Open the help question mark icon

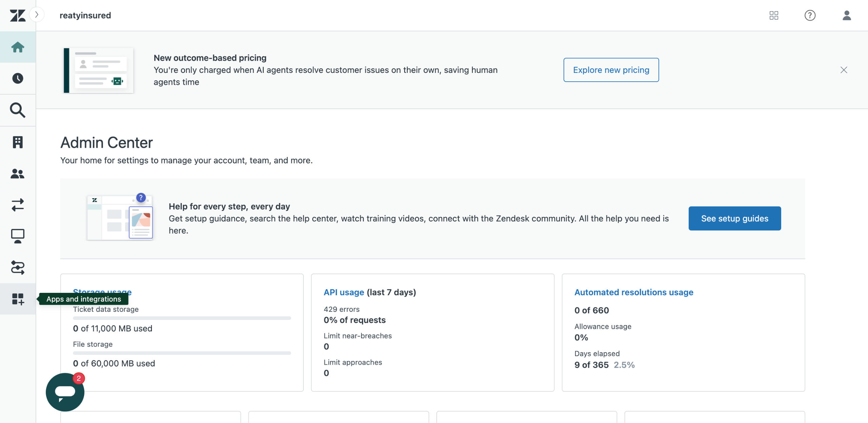pyautogui.click(x=810, y=15)
